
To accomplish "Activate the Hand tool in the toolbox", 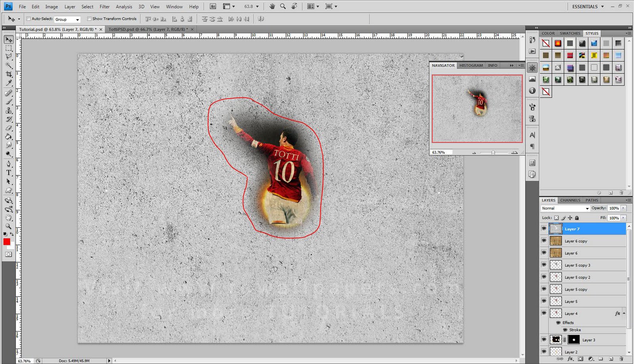I will (9, 217).
